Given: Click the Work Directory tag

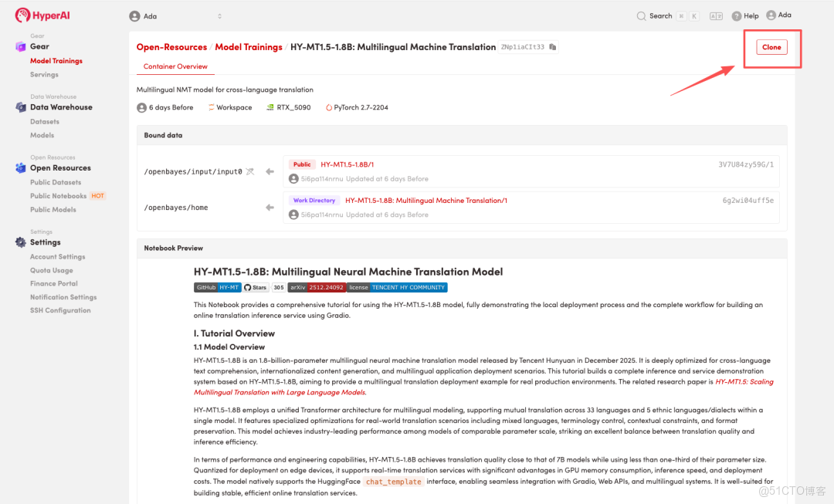Looking at the screenshot, I should [314, 201].
